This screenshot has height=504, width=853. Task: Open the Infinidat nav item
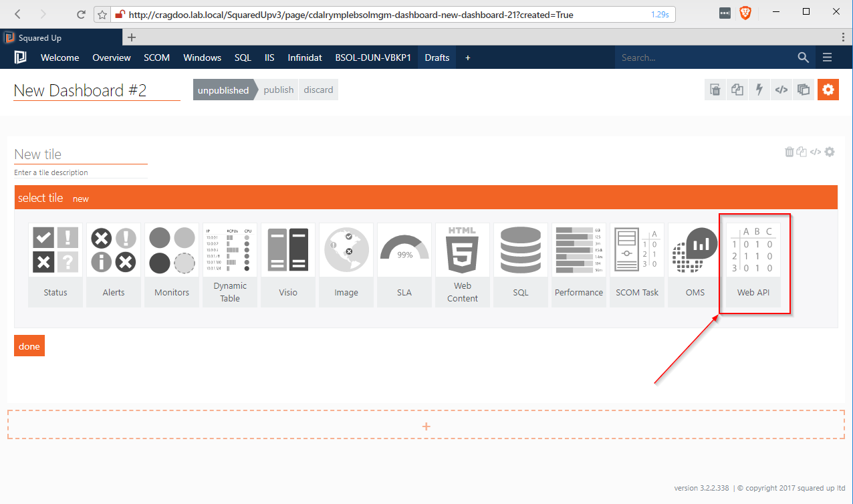(306, 57)
